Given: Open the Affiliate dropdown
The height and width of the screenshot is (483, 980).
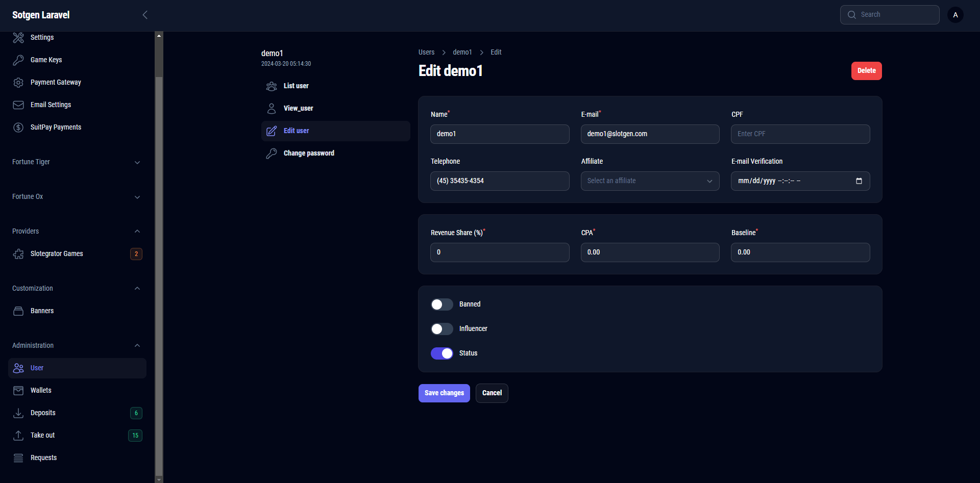Looking at the screenshot, I should pos(650,181).
